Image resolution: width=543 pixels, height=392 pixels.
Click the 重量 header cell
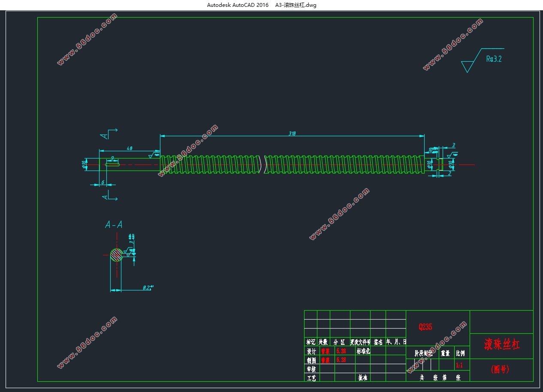(445, 353)
